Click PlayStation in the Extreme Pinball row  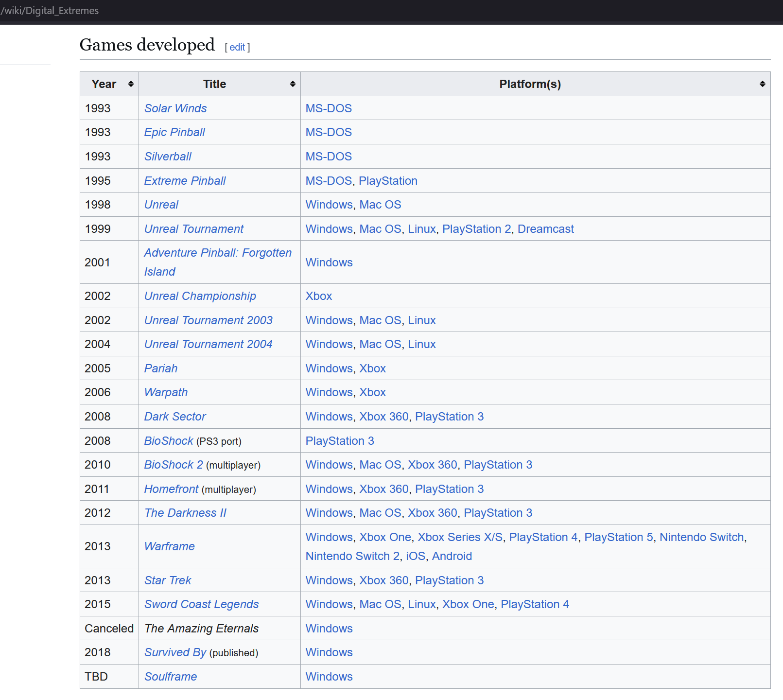pyautogui.click(x=388, y=181)
